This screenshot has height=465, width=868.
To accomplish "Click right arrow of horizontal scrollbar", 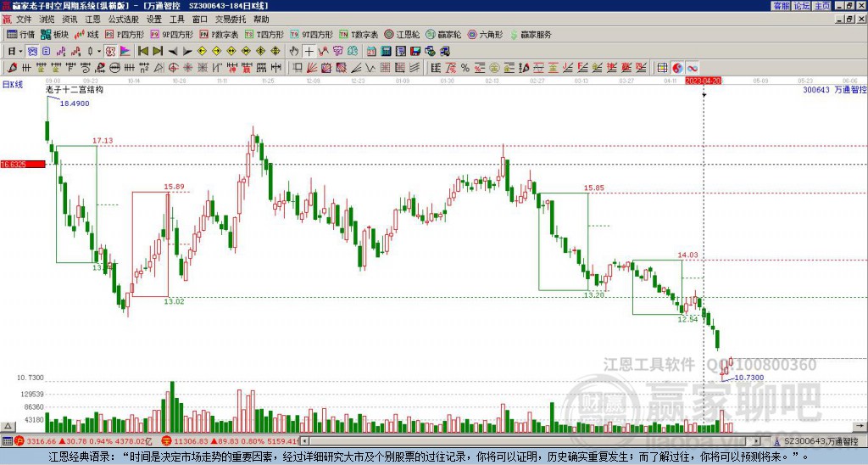I will [x=756, y=441].
